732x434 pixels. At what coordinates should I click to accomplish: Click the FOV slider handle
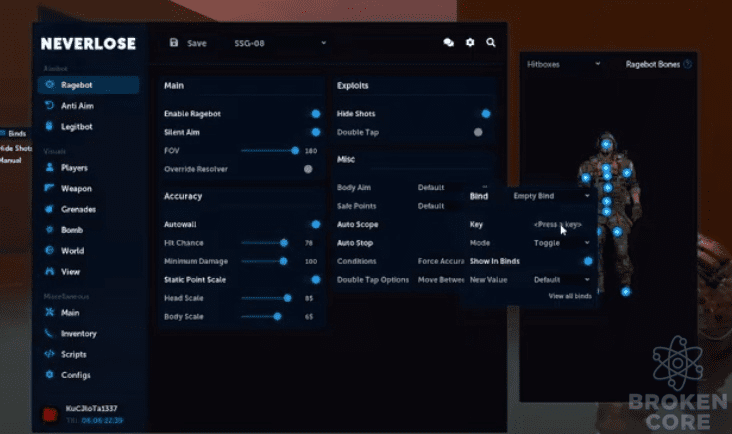coord(295,150)
